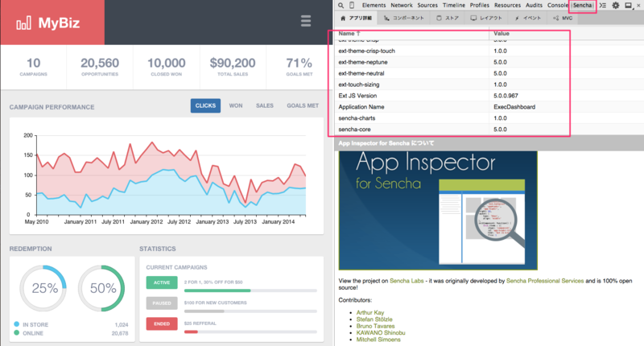Open the Timeline panel
The width and height of the screenshot is (644, 346).
click(x=454, y=6)
